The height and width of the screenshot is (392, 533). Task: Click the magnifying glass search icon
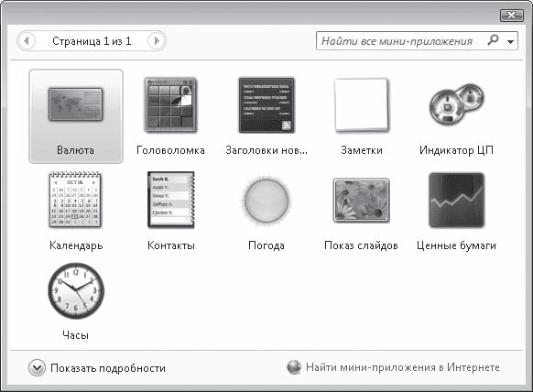point(493,40)
